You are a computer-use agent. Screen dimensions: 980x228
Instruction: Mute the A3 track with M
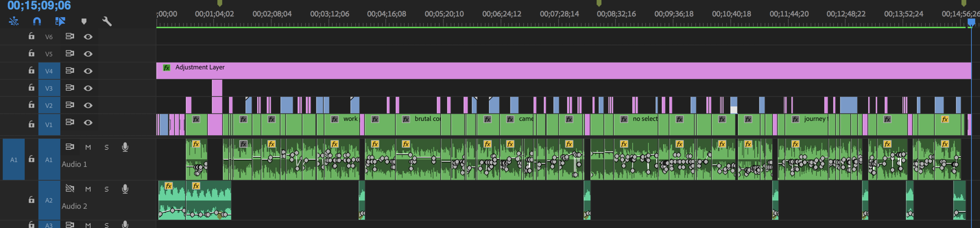tap(88, 225)
